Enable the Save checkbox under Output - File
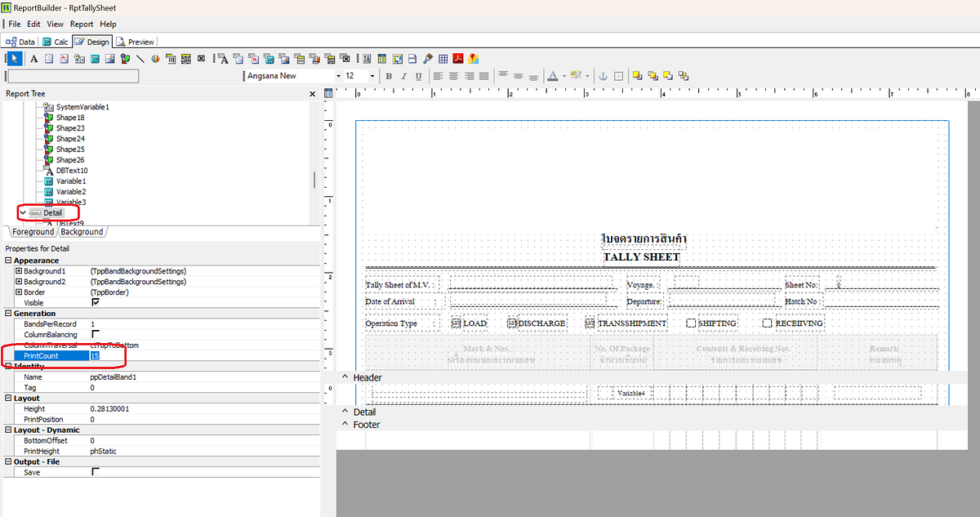Screen dimensions: 980x517 (95, 471)
